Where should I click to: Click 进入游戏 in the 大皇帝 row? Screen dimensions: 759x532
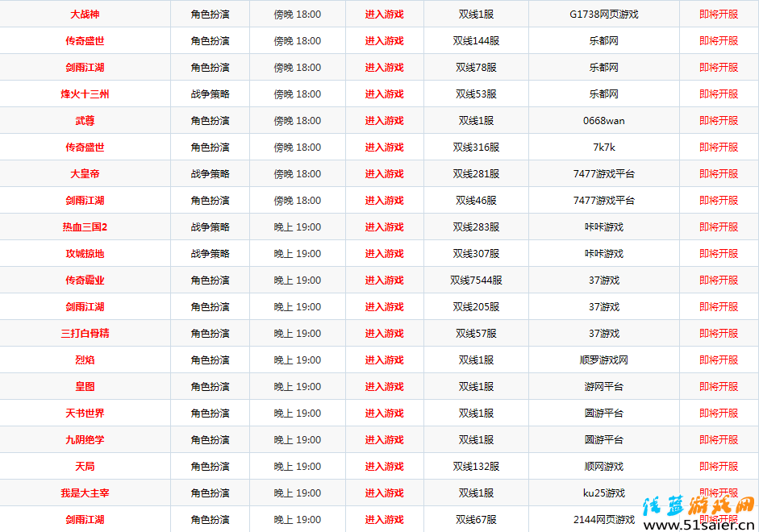[x=385, y=174]
